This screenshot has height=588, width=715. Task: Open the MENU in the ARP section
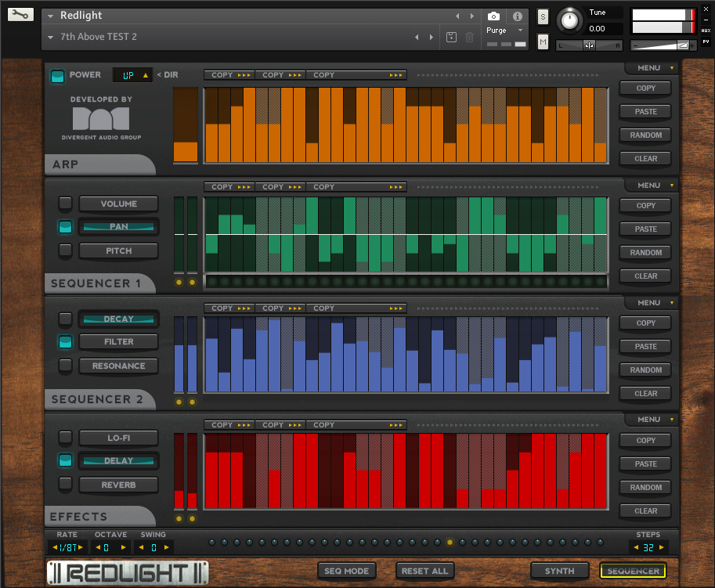tap(655, 68)
